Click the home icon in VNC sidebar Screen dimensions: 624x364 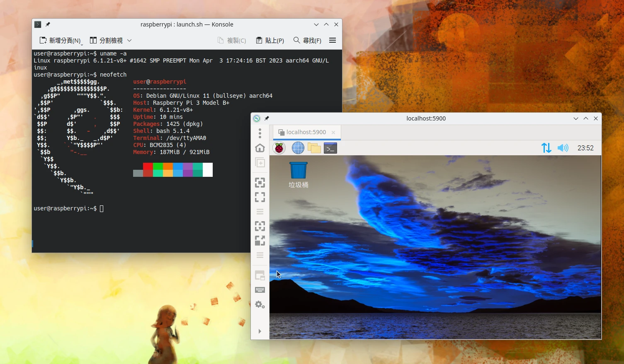click(x=260, y=148)
